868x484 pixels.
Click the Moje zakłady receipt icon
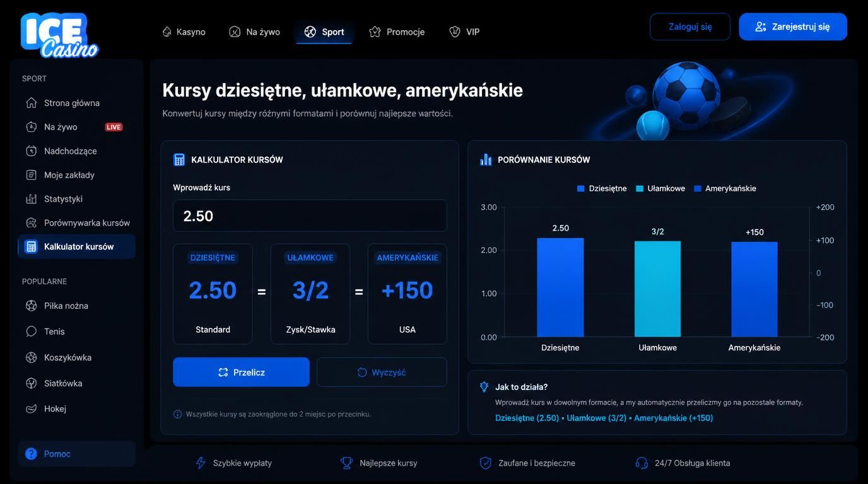click(x=31, y=175)
